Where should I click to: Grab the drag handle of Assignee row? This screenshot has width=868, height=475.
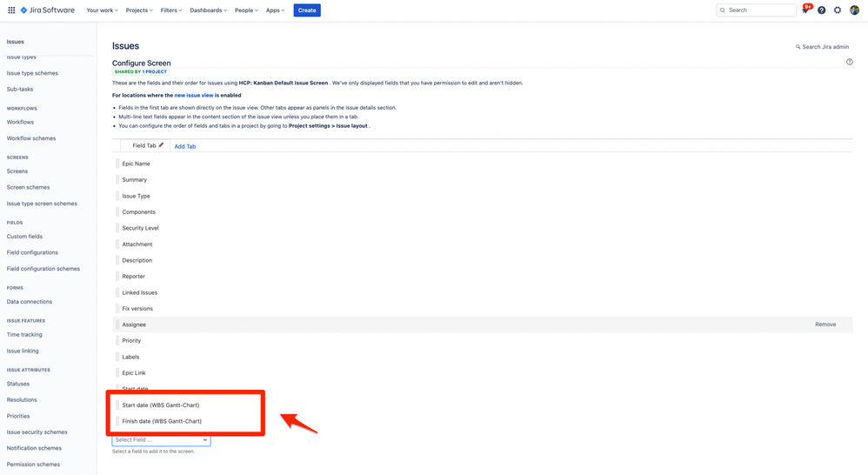pos(117,324)
